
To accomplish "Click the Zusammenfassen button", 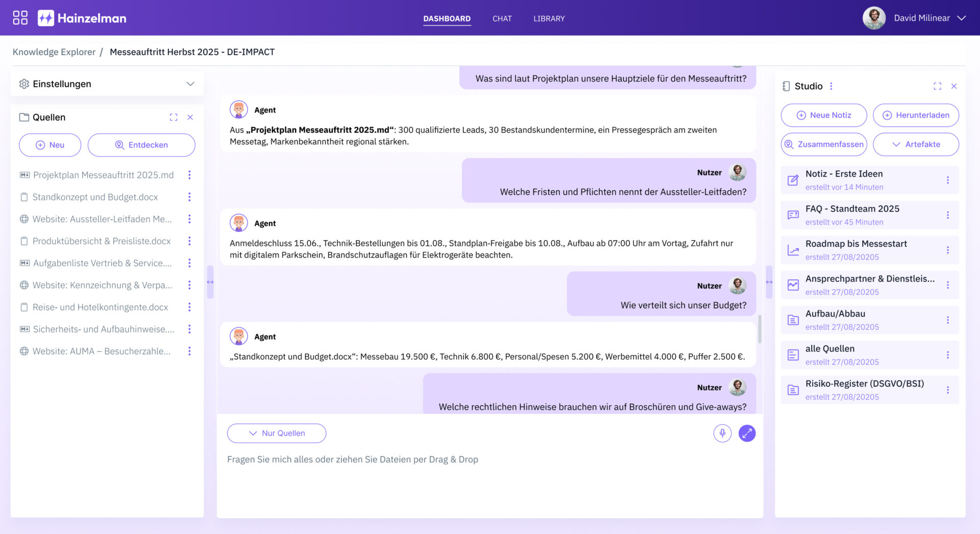I will point(824,144).
